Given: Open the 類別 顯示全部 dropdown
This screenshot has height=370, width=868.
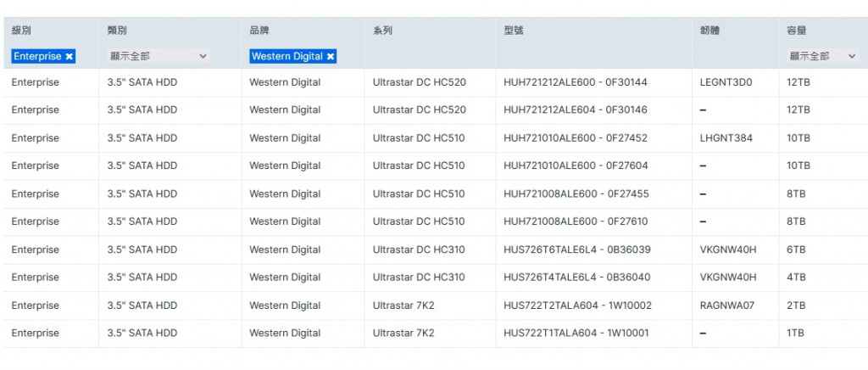Looking at the screenshot, I should 158,56.
